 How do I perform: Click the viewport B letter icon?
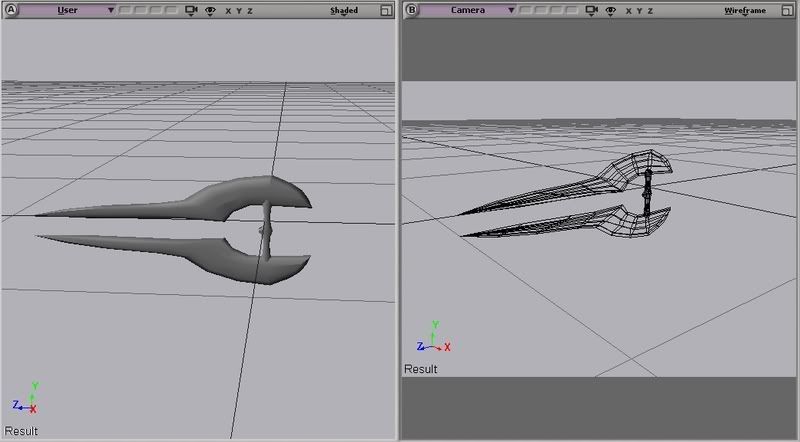click(411, 10)
